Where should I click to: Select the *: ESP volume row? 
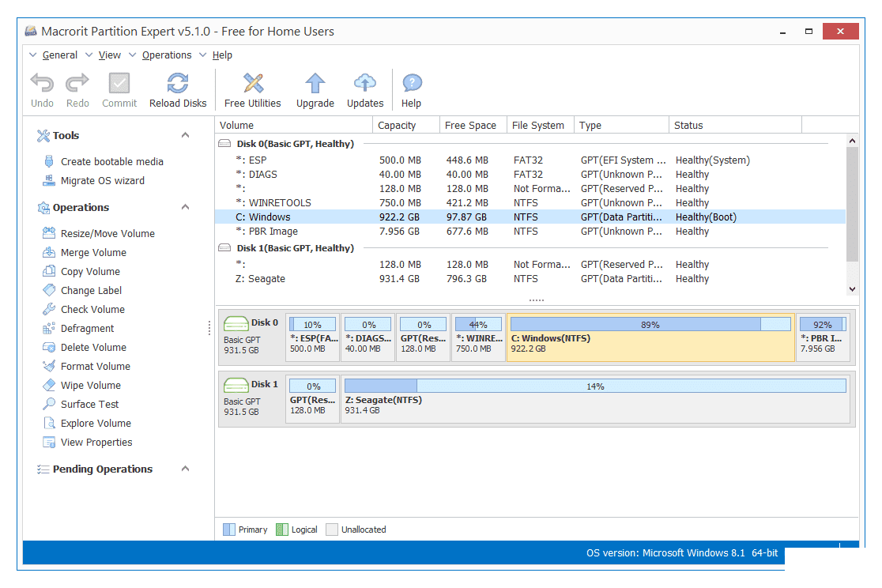[x=530, y=160]
